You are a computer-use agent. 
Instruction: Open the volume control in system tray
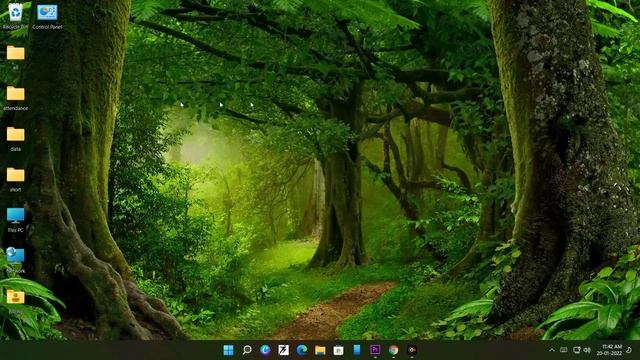coord(587,350)
